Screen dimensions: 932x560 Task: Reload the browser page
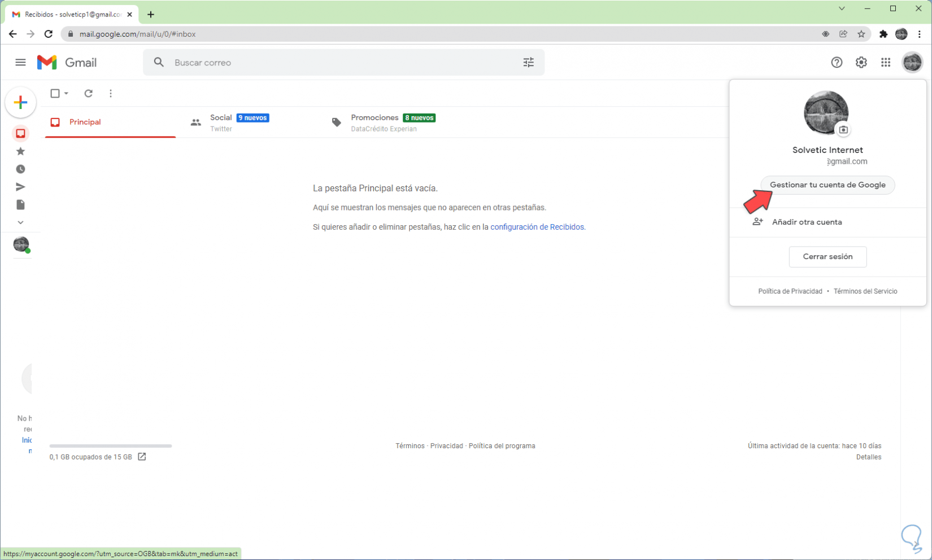(49, 34)
